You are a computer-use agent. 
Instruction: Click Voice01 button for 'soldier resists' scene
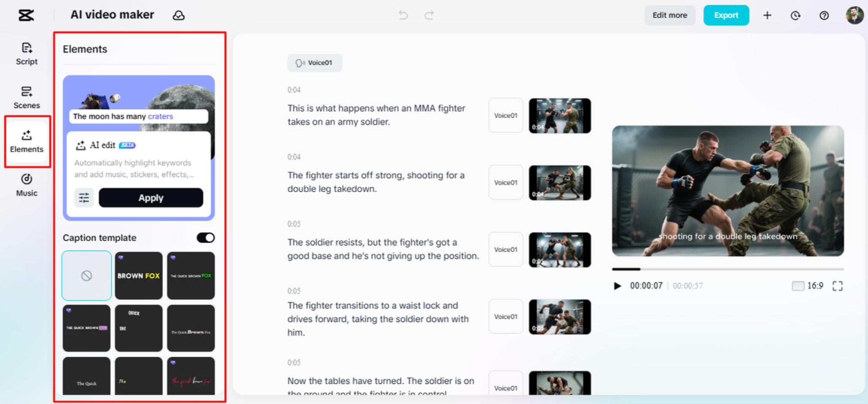pos(506,249)
